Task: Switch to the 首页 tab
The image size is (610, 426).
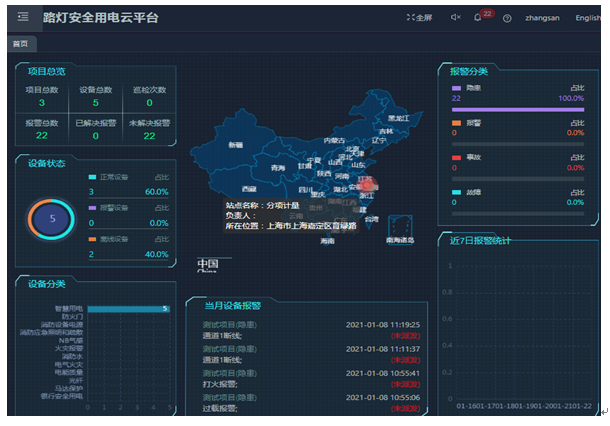Action: [20, 44]
